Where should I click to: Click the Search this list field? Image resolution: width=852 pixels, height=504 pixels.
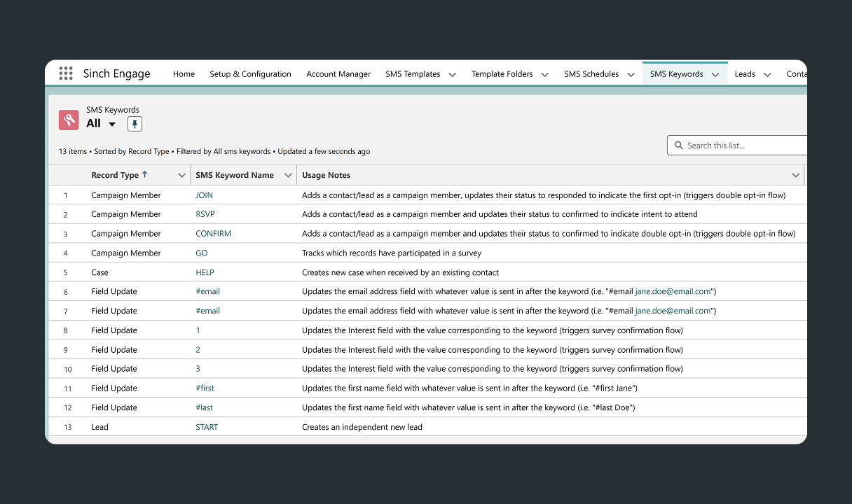coord(743,146)
